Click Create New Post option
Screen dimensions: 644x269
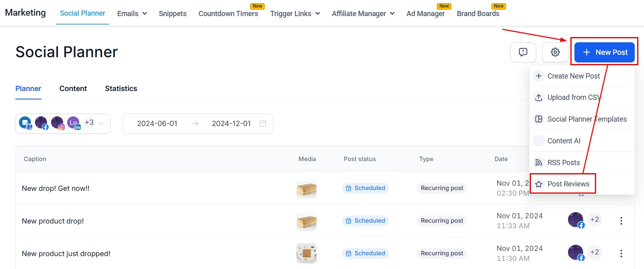click(x=573, y=76)
